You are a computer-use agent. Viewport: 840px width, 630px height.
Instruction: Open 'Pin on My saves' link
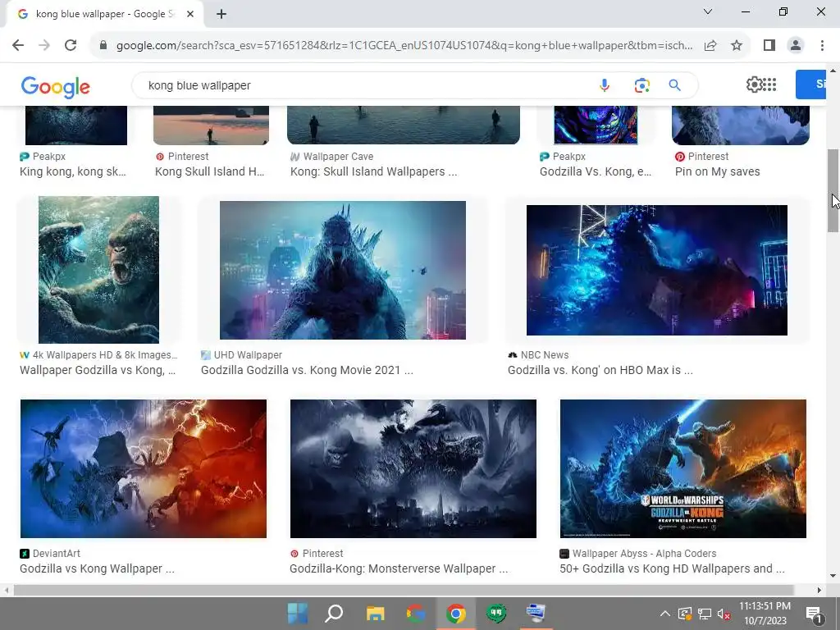tap(717, 171)
